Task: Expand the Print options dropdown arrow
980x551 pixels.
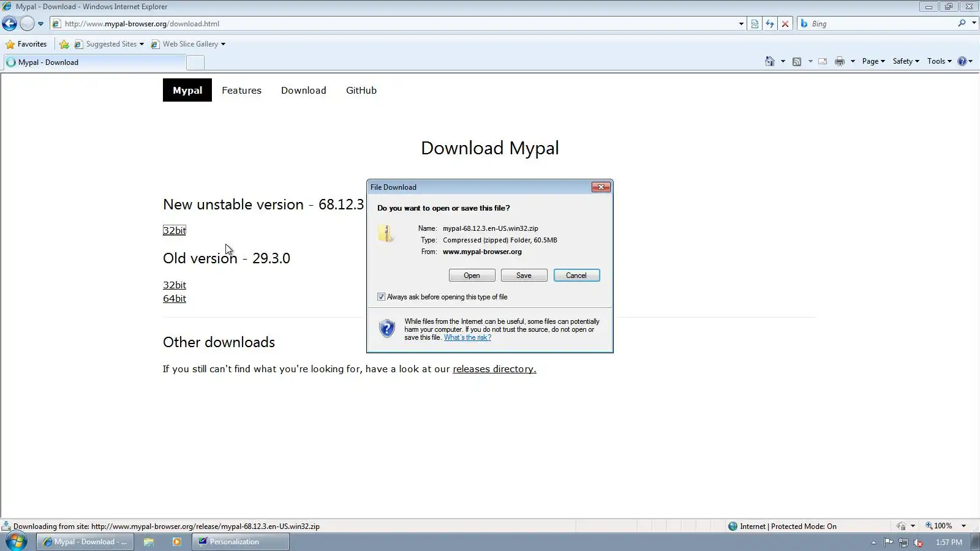Action: (x=853, y=61)
